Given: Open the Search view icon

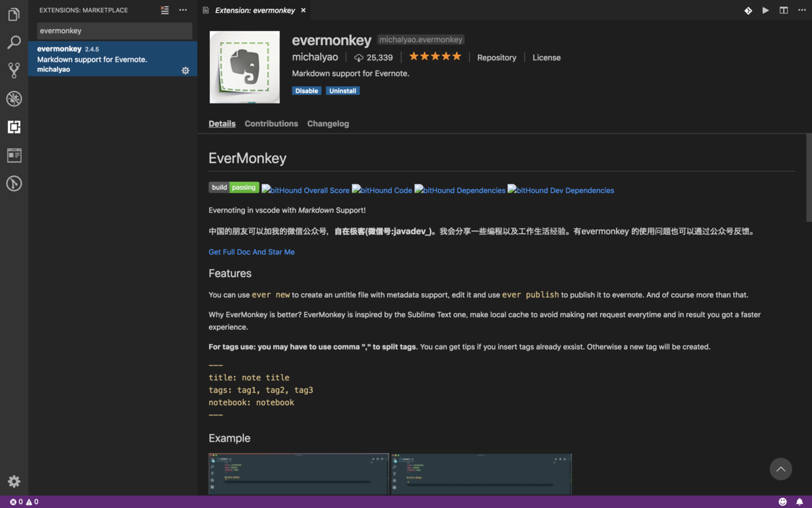Looking at the screenshot, I should click(x=14, y=42).
